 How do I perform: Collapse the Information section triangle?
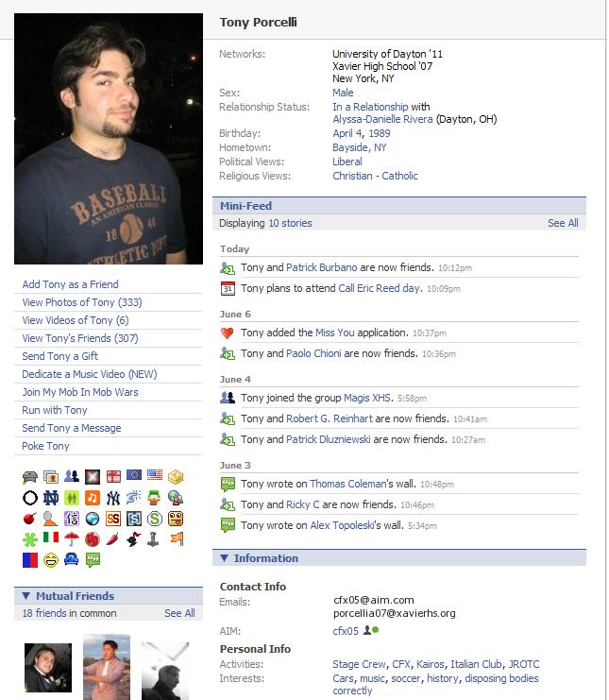tap(225, 558)
